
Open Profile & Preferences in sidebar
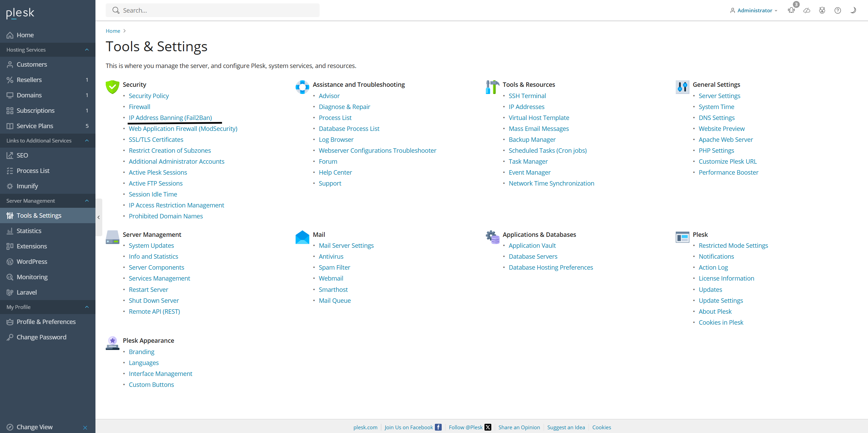point(48,322)
